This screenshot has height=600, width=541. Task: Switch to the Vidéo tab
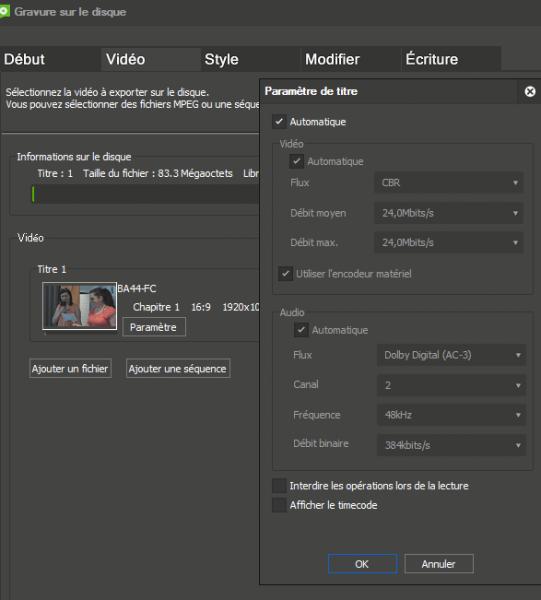tap(150, 59)
